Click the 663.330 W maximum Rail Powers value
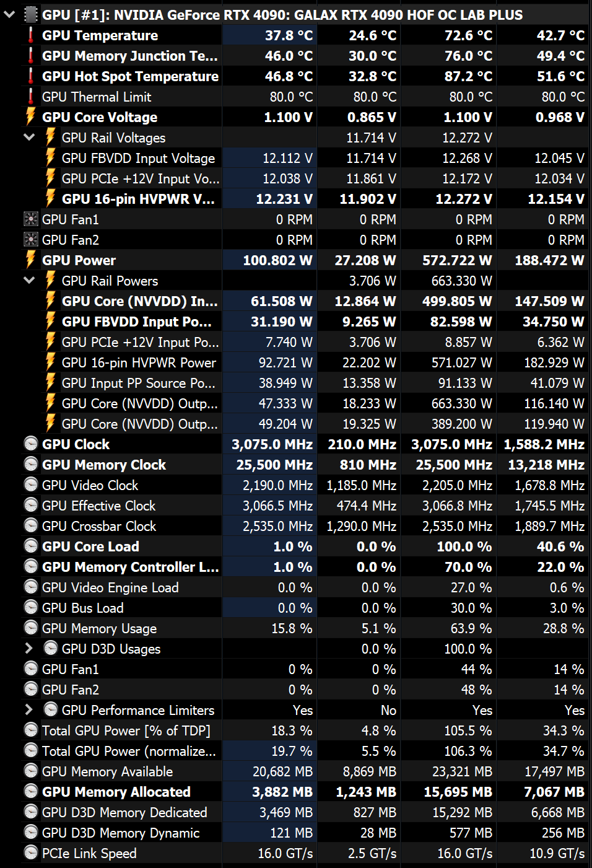 [x=461, y=281]
